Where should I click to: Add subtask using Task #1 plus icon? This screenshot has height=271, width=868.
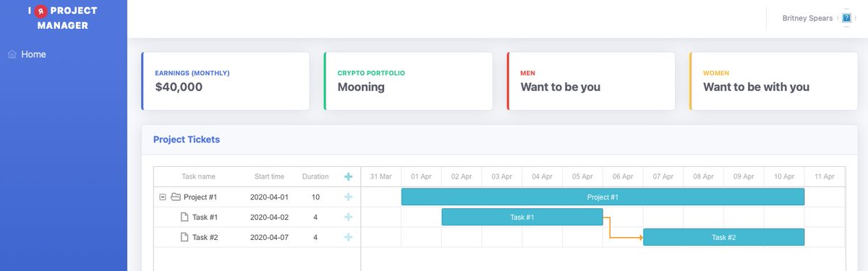point(348,217)
